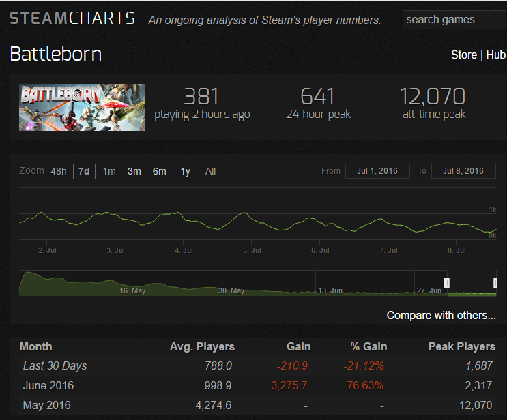507x420 pixels.
Task: Select the May 2016 row label
Action: click(x=47, y=405)
